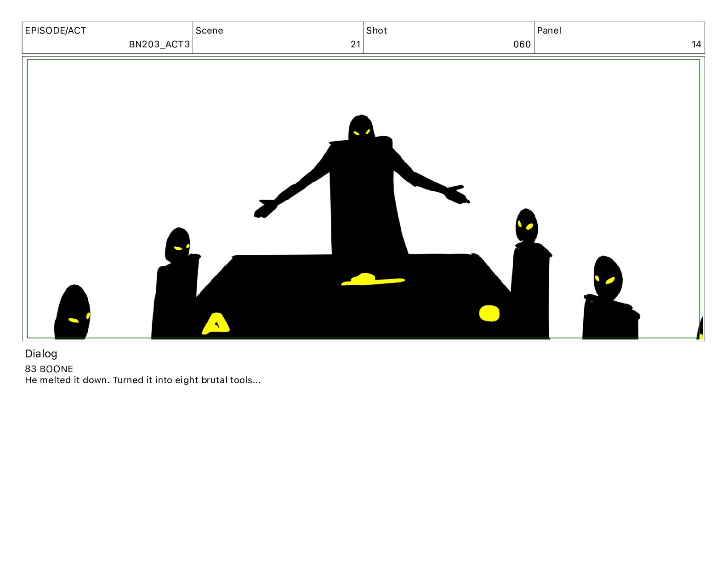Viewport: 728px width, 563px height.
Task: Click the EPISODE/ACT header label
Action: pos(55,30)
